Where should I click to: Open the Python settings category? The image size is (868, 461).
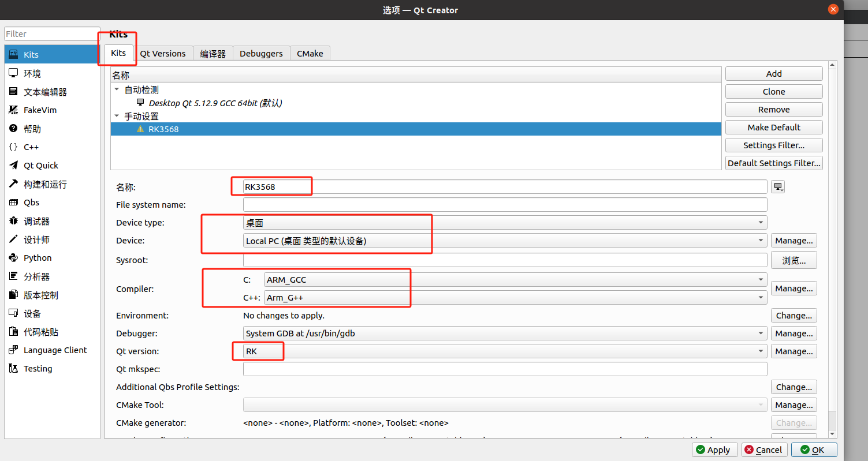(x=38, y=258)
